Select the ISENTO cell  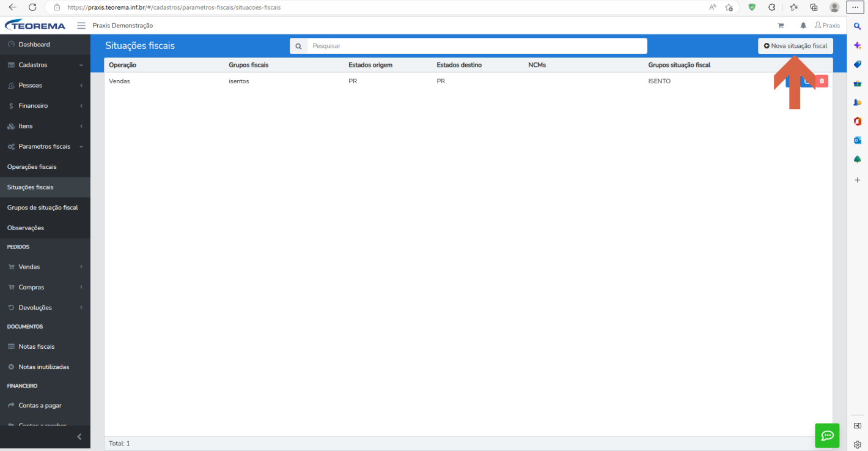point(659,81)
